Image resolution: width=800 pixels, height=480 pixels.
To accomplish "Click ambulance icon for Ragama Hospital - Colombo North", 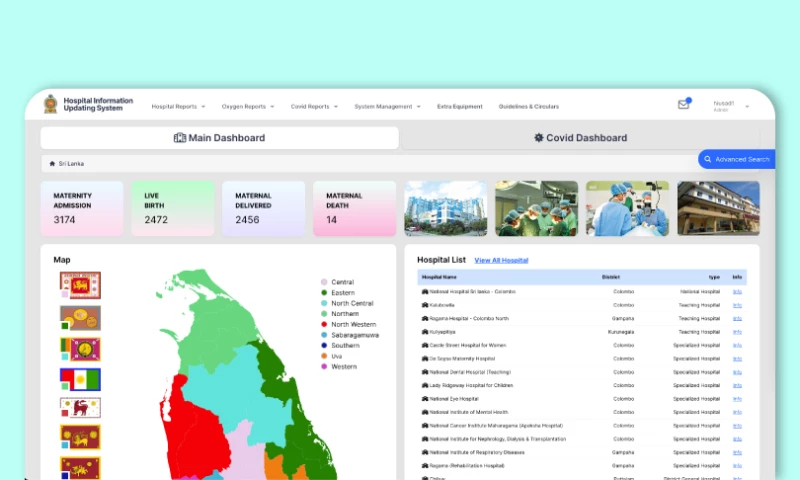I will [x=424, y=318].
